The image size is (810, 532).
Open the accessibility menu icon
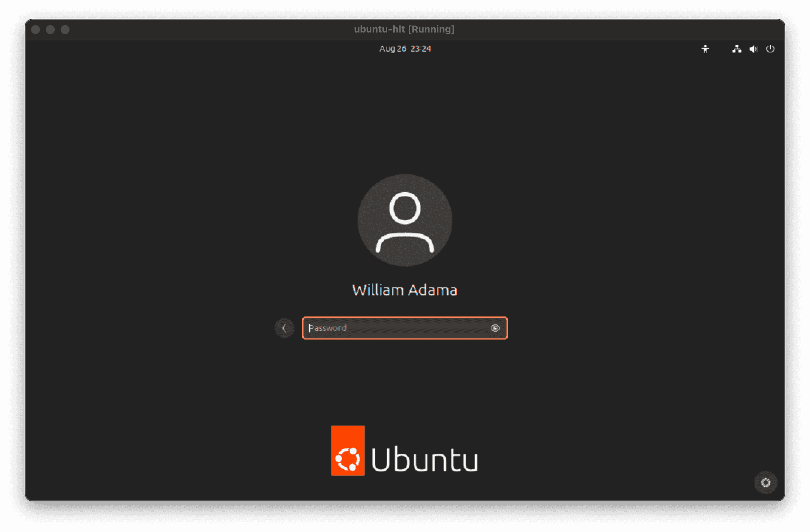point(705,49)
